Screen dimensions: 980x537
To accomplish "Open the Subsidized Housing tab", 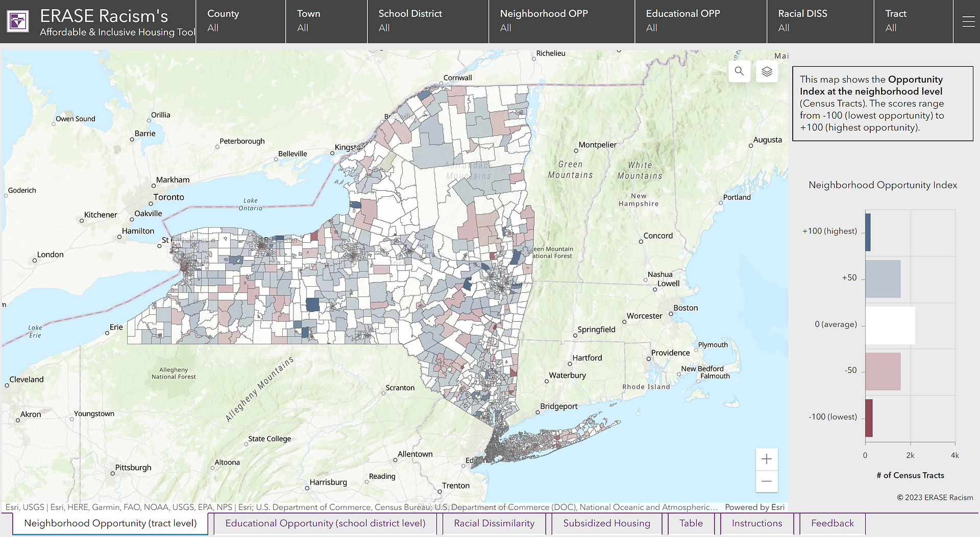I will click(x=607, y=524).
